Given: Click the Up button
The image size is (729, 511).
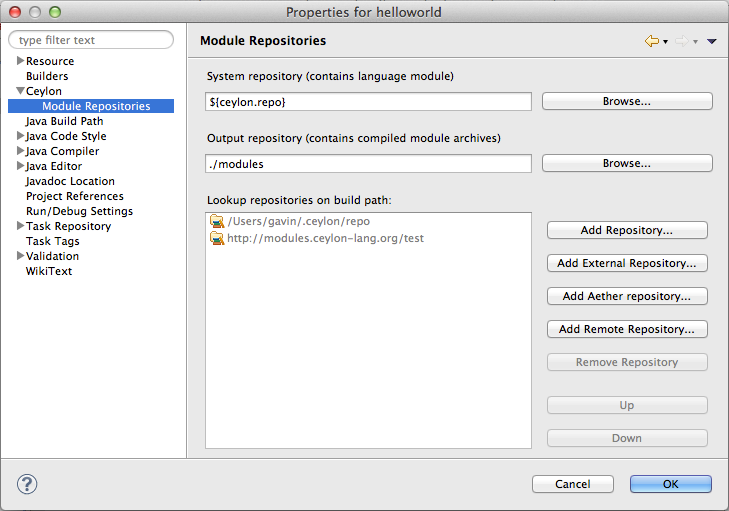Looking at the screenshot, I should (x=627, y=405).
